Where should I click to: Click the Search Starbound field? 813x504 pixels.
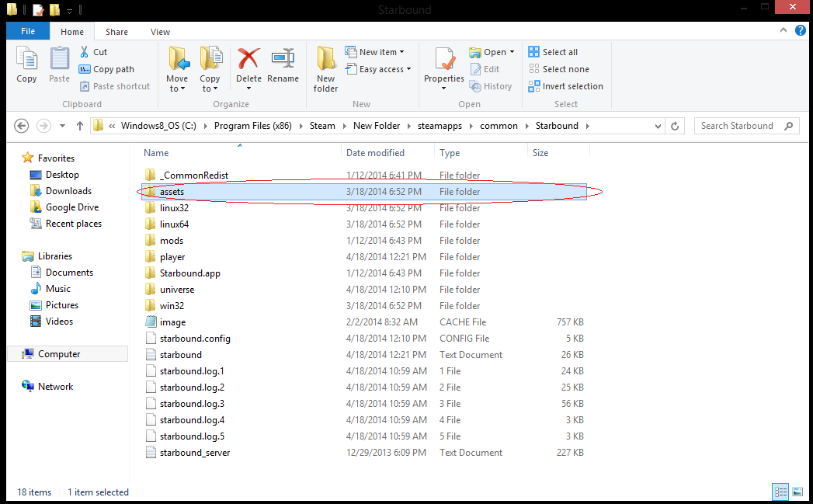tap(747, 126)
